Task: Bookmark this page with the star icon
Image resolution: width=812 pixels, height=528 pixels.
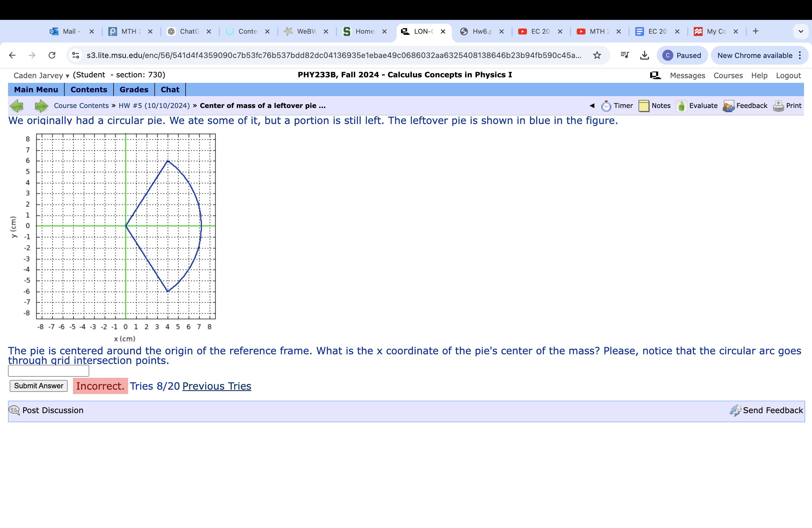Action: [x=597, y=55]
